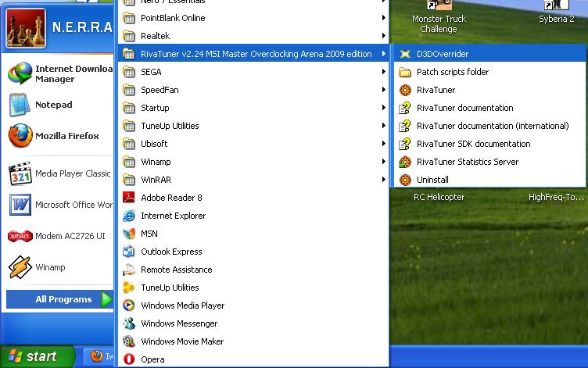588x368 pixels.
Task: Click the Patch scripts folder icon
Action: 405,72
